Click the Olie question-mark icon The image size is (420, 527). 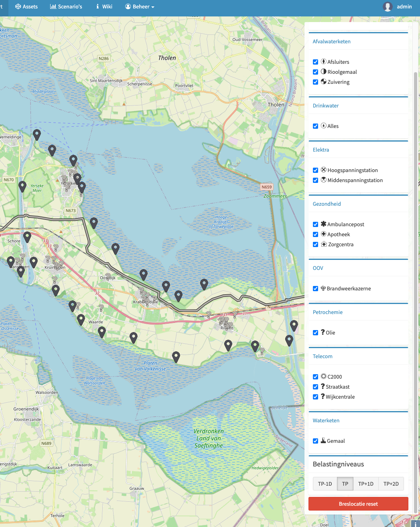pyautogui.click(x=323, y=332)
